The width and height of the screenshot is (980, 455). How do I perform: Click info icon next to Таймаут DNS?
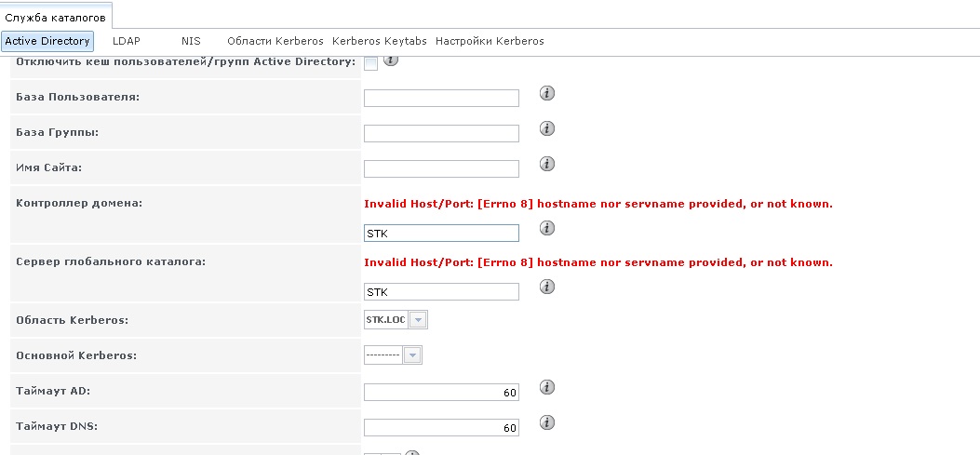547,422
